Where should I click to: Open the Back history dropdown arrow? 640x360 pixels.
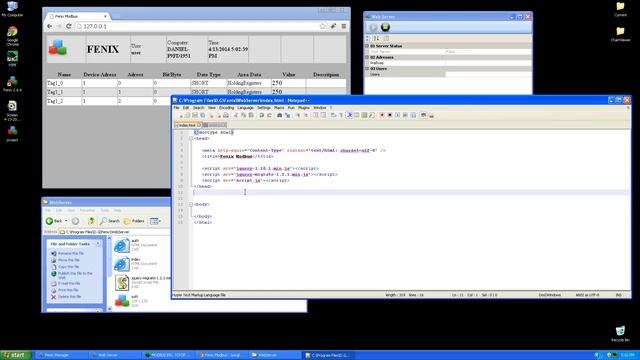(66, 221)
